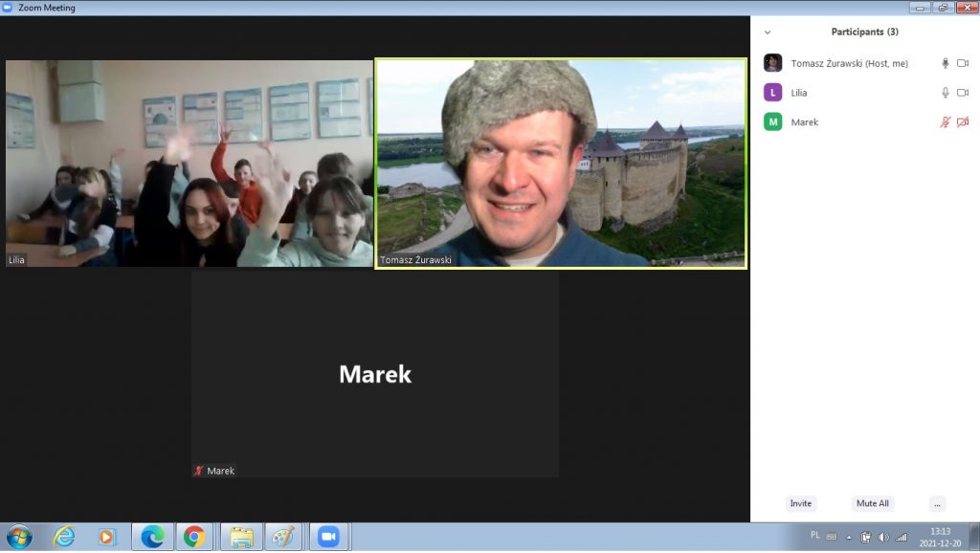Viewport: 980px width, 553px height.
Task: Click Tomasz Żurawski's camera icon in participants list
Action: pyautogui.click(x=963, y=63)
